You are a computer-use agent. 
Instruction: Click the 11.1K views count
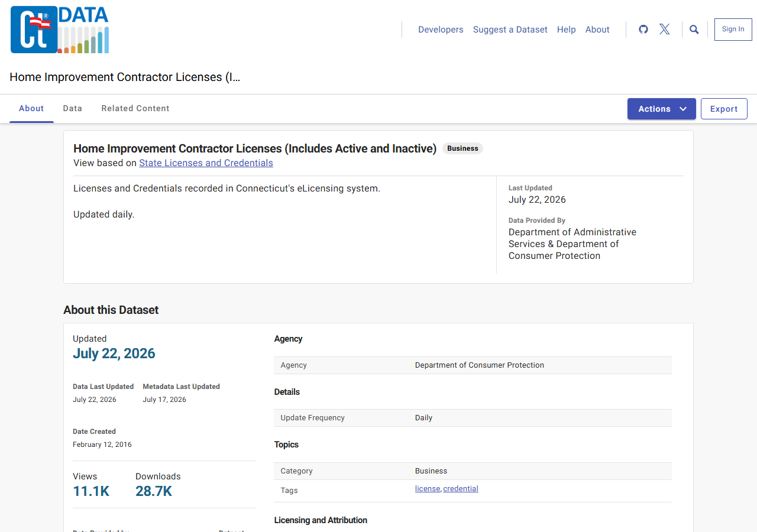coord(91,491)
